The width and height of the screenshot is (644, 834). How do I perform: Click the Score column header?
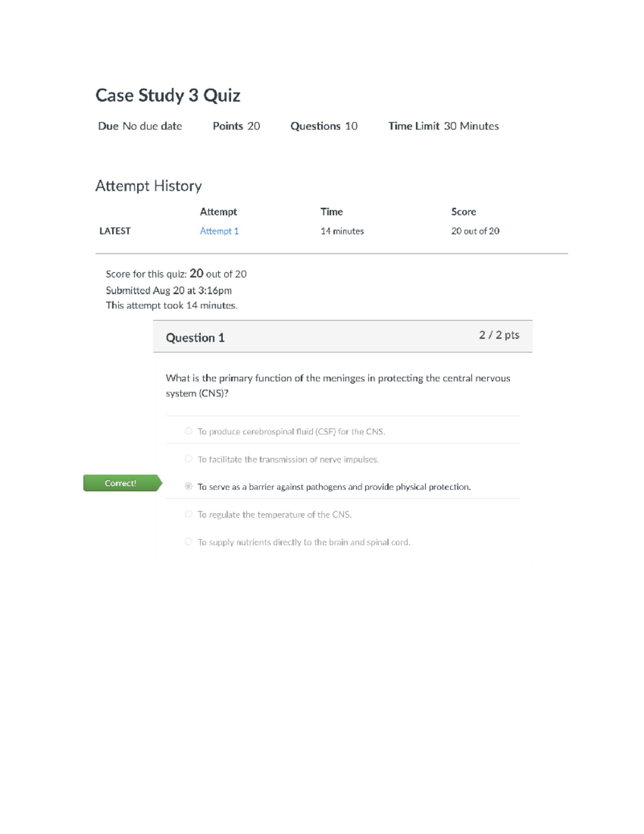tap(463, 212)
